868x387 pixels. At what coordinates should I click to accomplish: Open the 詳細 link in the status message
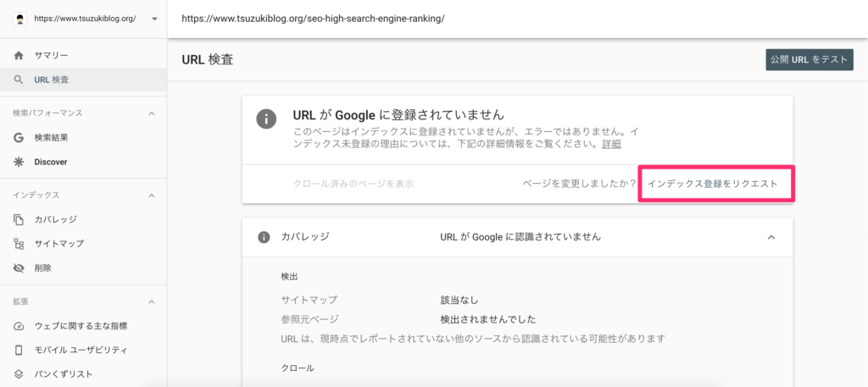click(611, 144)
